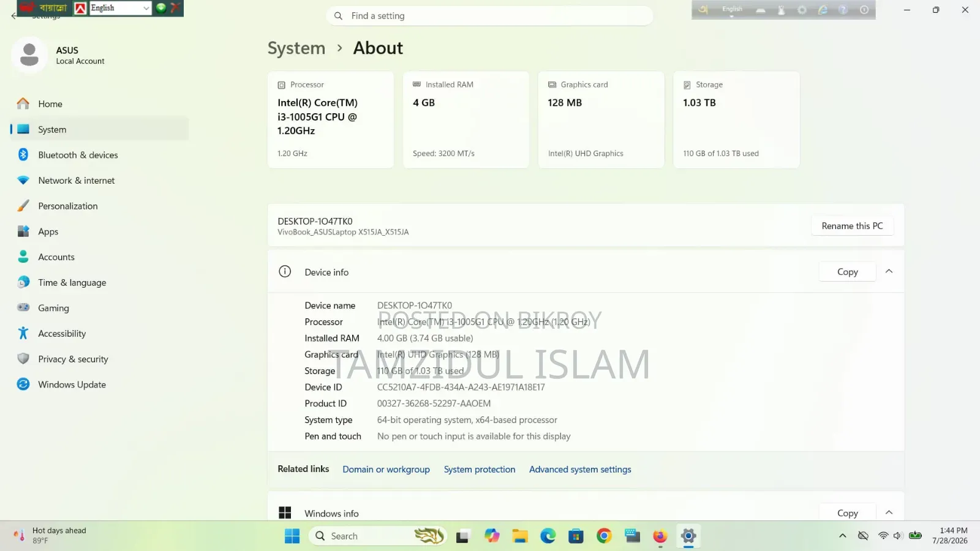980x551 pixels.
Task: Click the Device ID value text
Action: coord(461,388)
